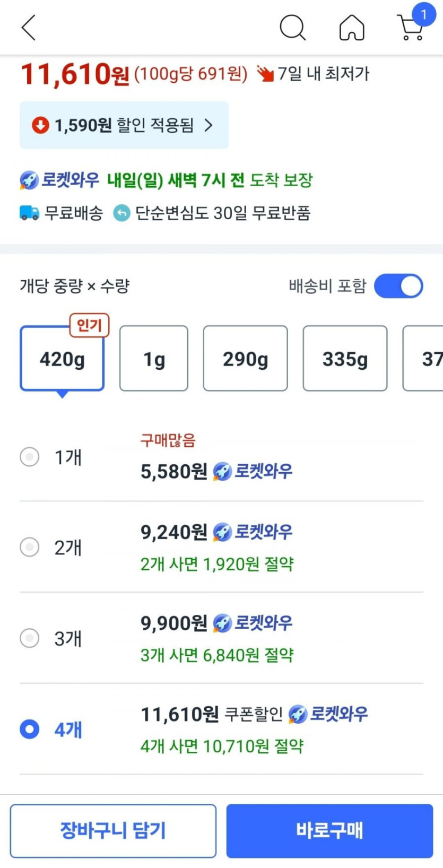Viewport: 443px width, 868px height.
Task: Expand the 1,590원 할인 적용됨 chevron
Action: coord(209,125)
